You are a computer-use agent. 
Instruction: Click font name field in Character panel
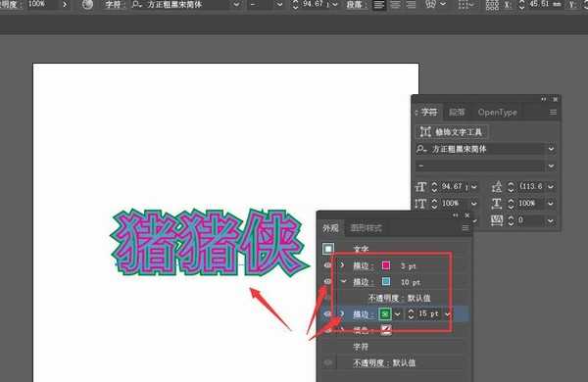480,149
